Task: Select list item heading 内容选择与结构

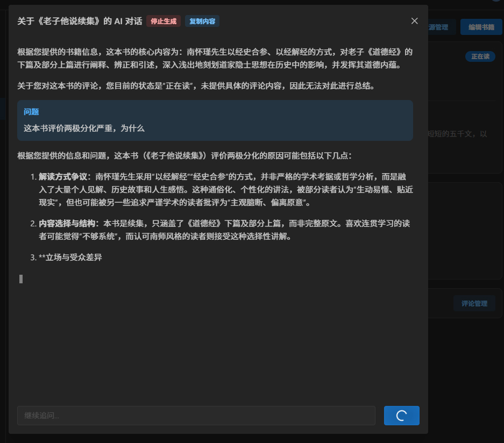Action: click(67, 223)
